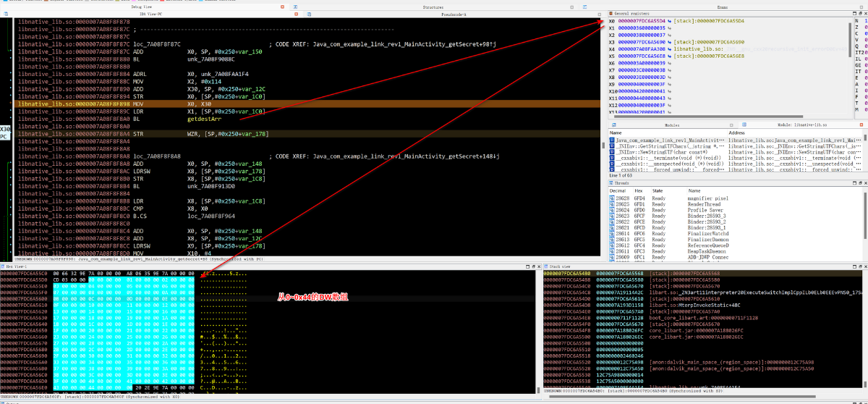
Task: Switch to the Modules tab
Action: click(672, 125)
